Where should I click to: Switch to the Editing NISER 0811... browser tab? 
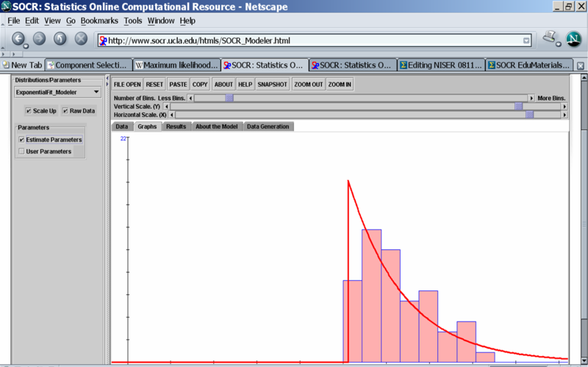click(x=441, y=65)
